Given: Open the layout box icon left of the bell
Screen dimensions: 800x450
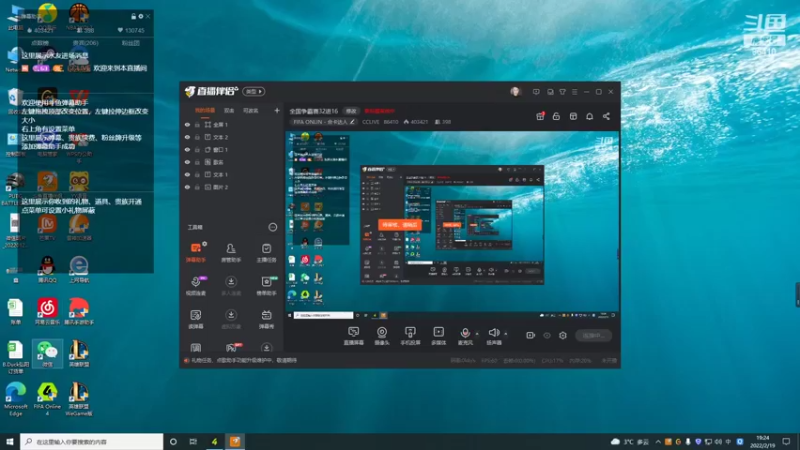Looking at the screenshot, I should point(573,116).
